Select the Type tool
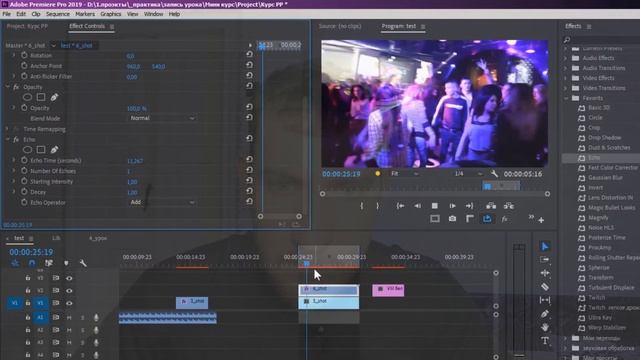Screen dimensions: 640x360 click(x=544, y=341)
